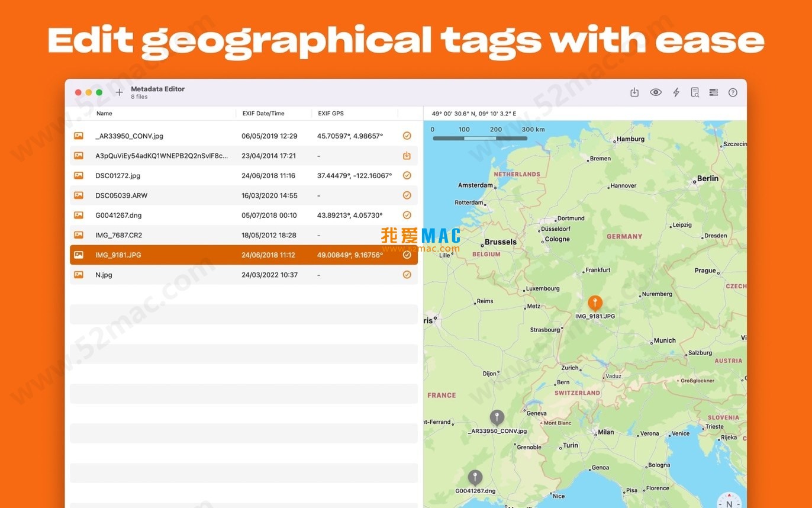The image size is (812, 508).
Task: Toggle the eye preview toolbar icon
Action: 655,92
